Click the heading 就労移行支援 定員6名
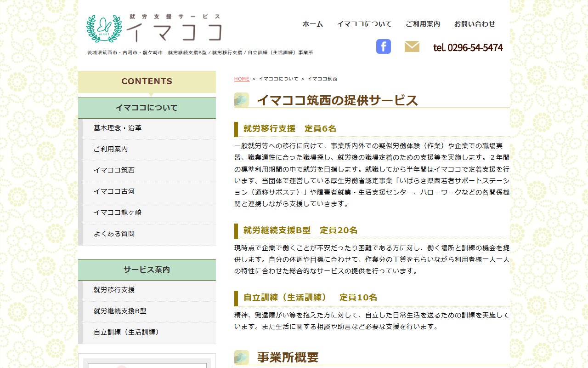 pyautogui.click(x=290, y=128)
